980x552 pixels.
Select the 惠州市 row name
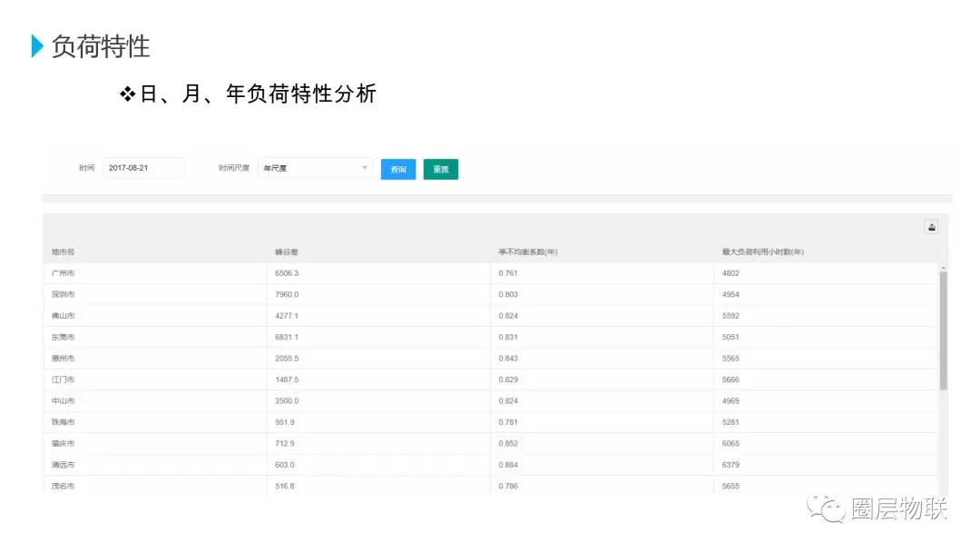[x=63, y=359]
